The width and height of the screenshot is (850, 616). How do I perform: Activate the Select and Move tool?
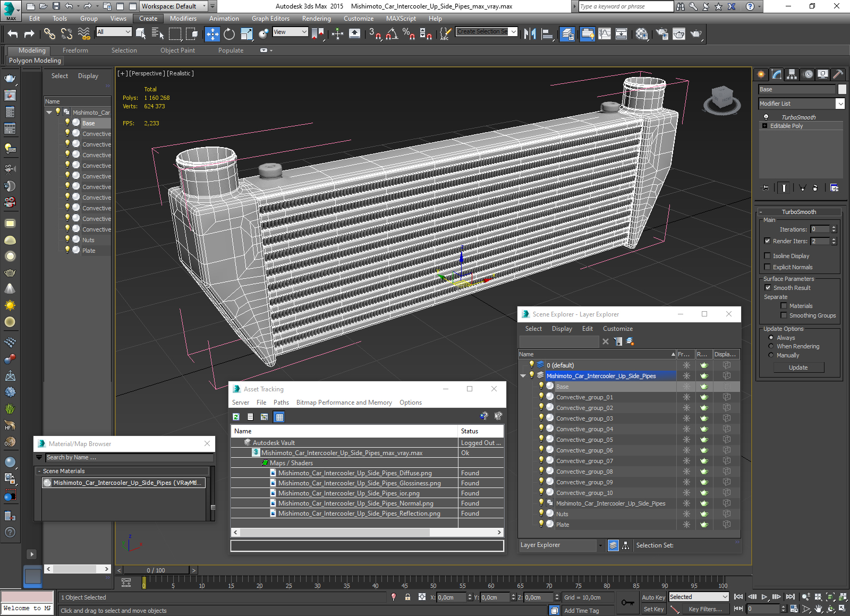212,34
